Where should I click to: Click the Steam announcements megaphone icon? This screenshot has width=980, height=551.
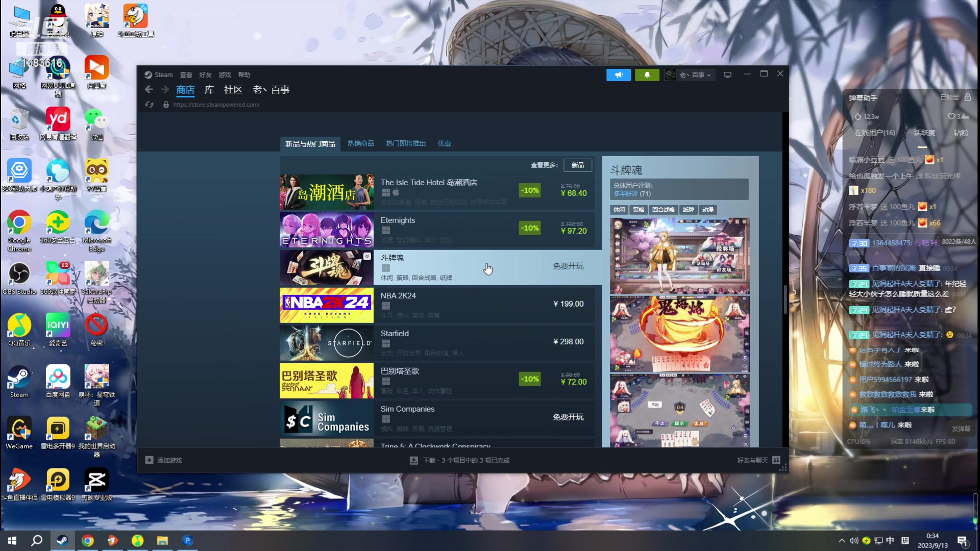[x=619, y=75]
